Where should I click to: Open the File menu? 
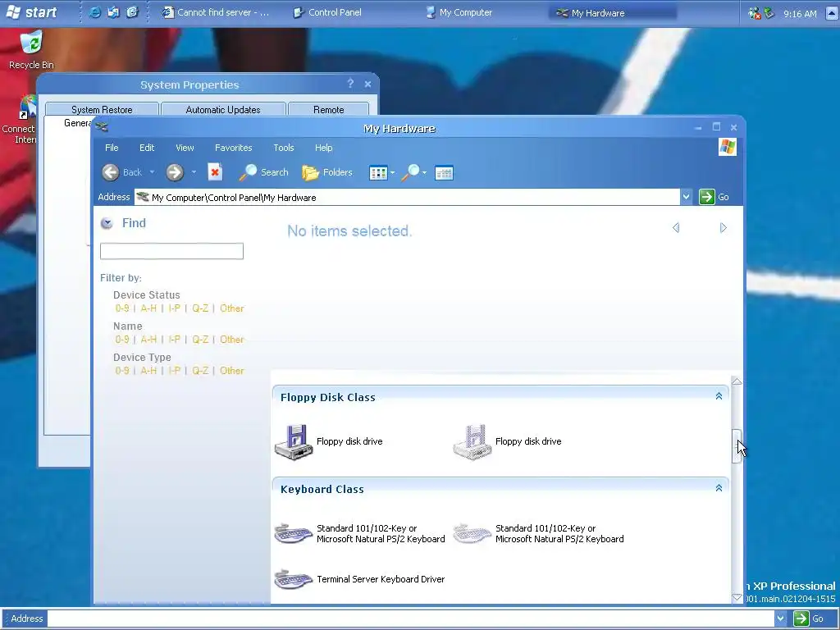(112, 148)
